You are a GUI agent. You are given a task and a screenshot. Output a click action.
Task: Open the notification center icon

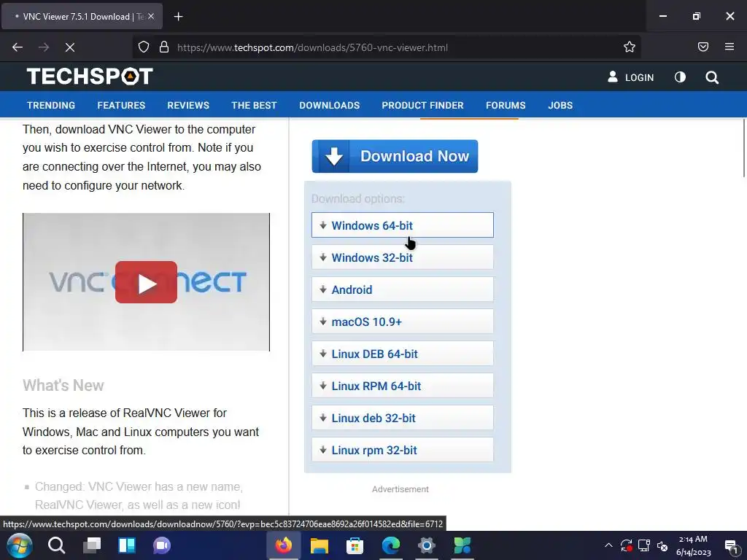[731, 545]
